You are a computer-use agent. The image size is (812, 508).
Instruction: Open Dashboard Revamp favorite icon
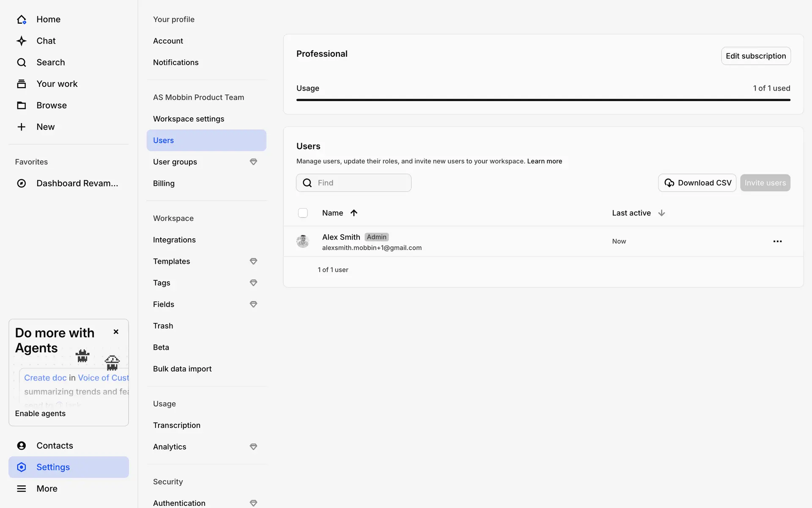click(x=22, y=183)
